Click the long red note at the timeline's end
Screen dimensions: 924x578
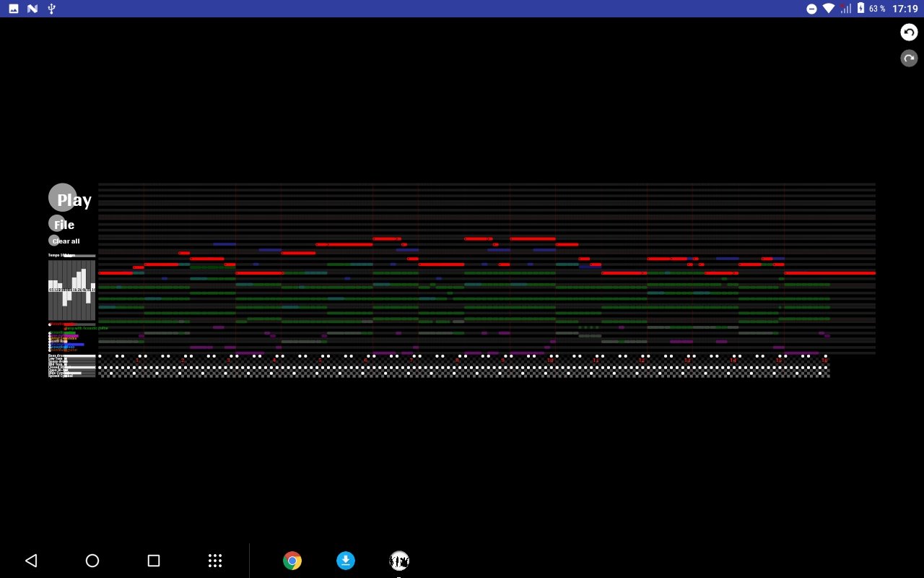click(x=830, y=273)
